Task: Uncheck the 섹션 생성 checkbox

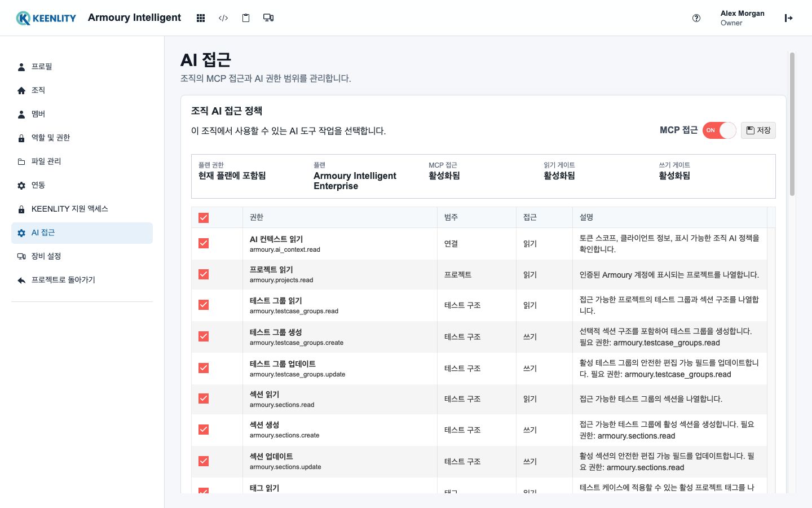Action: coord(204,430)
